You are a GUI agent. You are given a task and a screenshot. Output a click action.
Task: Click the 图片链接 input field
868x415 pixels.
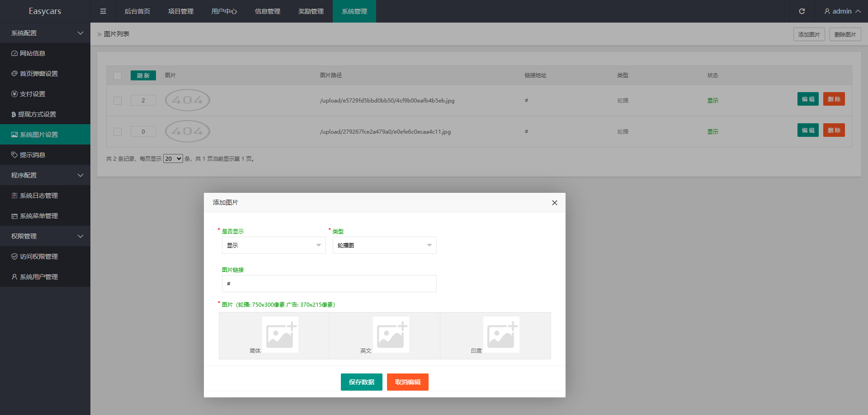point(329,284)
